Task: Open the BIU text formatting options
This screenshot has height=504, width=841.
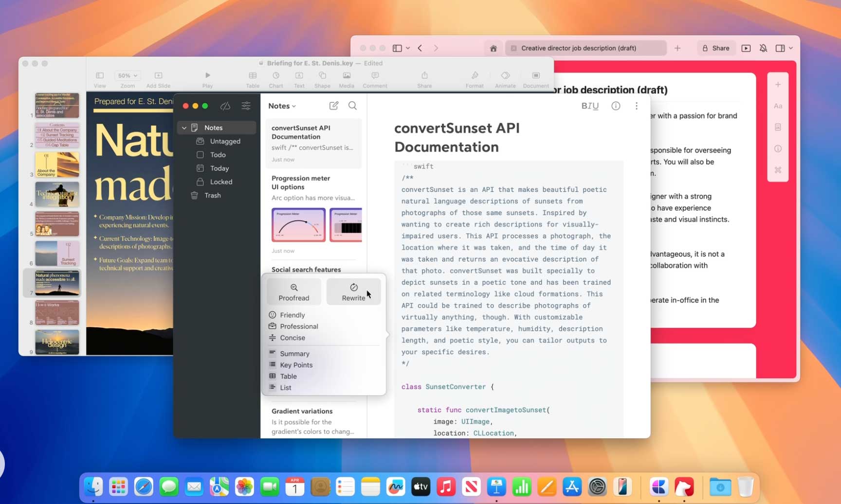Action: click(x=590, y=106)
